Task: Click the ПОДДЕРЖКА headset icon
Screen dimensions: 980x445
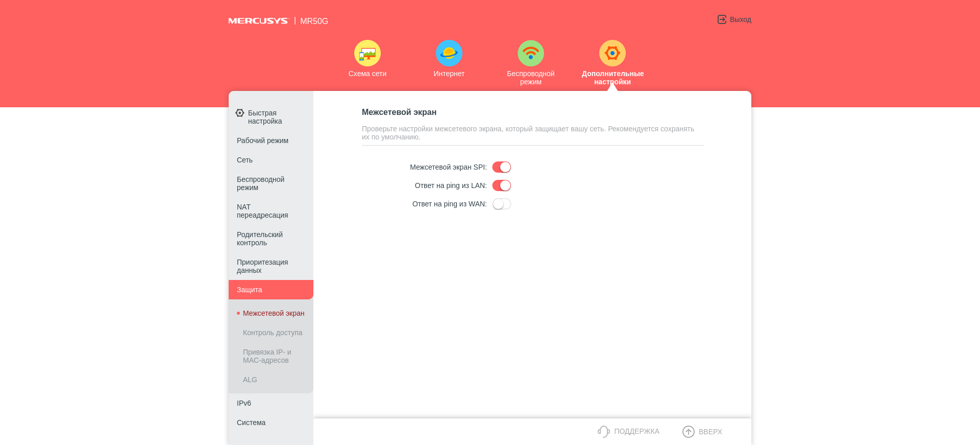Action: click(x=603, y=432)
